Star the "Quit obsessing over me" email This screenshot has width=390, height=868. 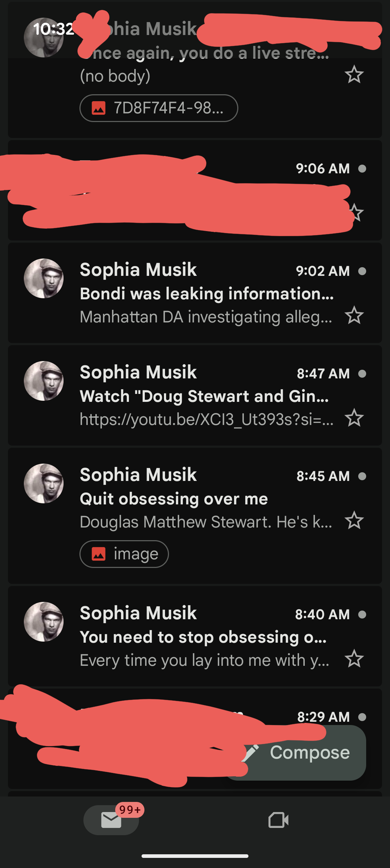click(x=354, y=520)
